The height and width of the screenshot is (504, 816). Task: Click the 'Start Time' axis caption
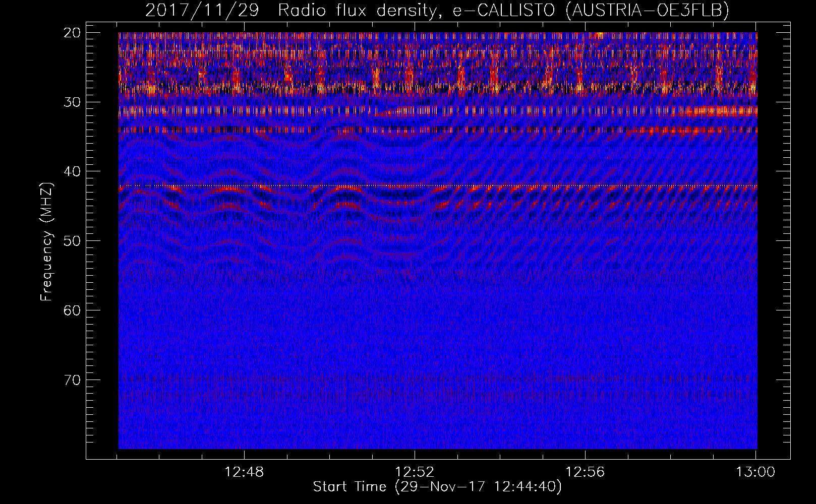pyautogui.click(x=437, y=487)
